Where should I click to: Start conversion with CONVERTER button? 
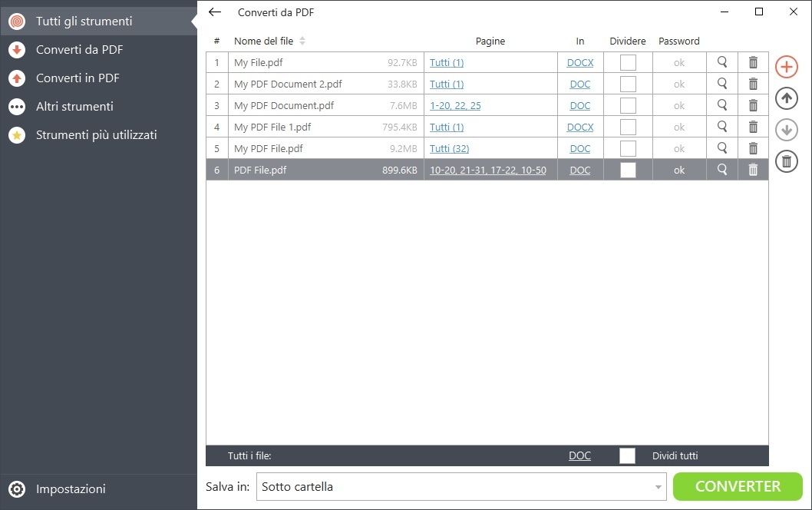click(737, 486)
